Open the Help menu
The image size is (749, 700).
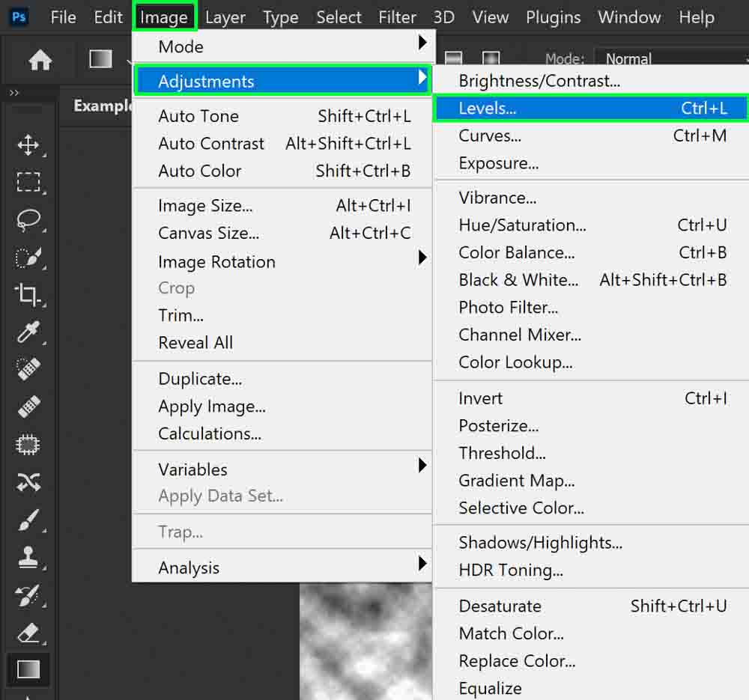[x=697, y=18]
